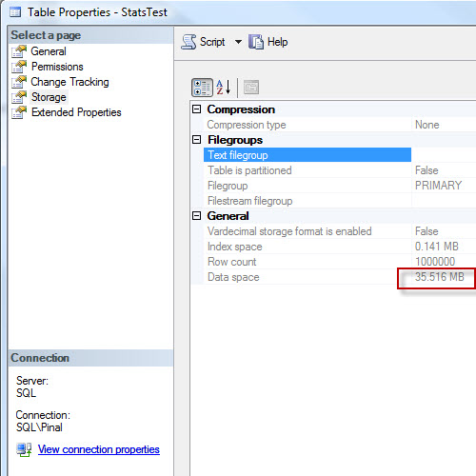Image resolution: width=476 pixels, height=476 pixels.
Task: Click the Property Pages icon
Action: 251,88
